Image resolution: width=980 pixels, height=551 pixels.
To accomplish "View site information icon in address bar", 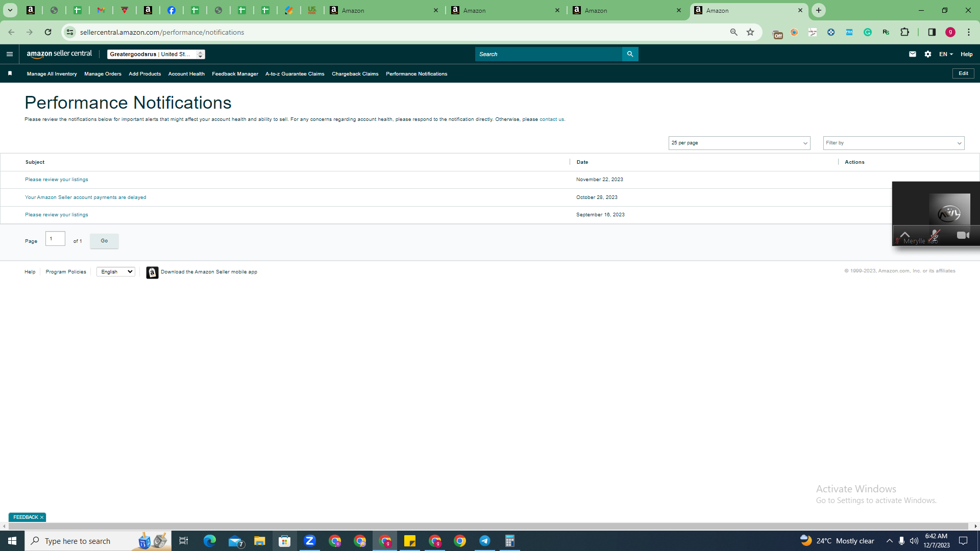I will (70, 32).
